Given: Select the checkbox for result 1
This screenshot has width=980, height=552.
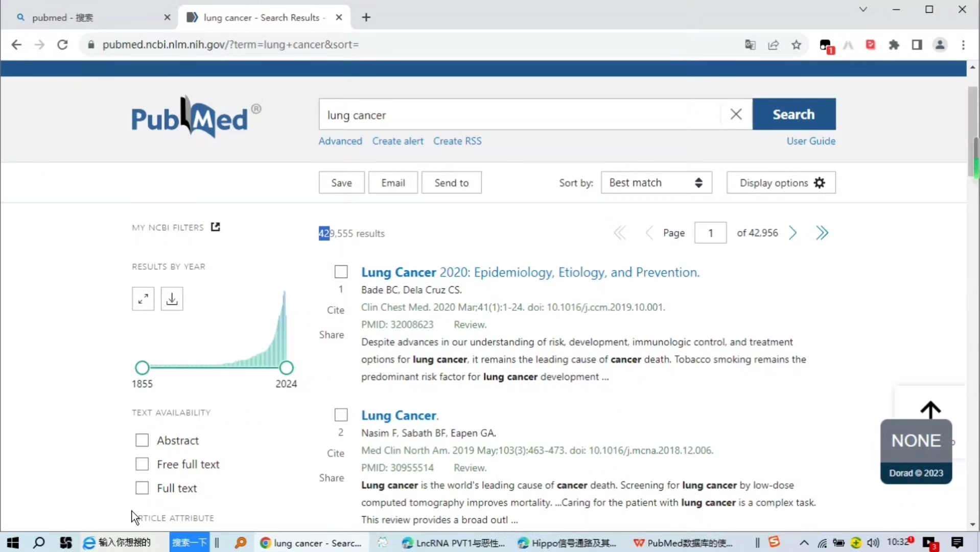Looking at the screenshot, I should point(341,272).
